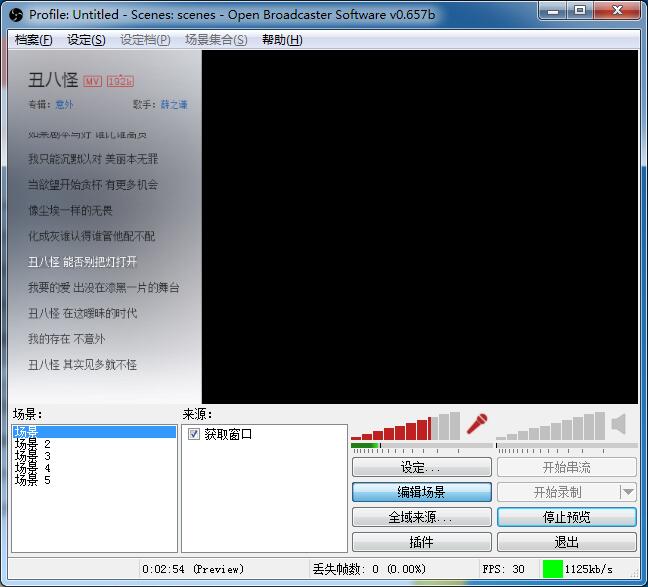The width and height of the screenshot is (648, 587).
Task: Open the 场景集合(S) menu
Action: coord(216,40)
